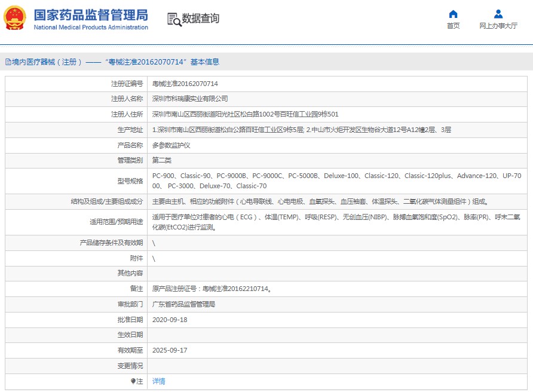Open the 详情 link
Image resolution: width=533 pixels, height=392 pixels.
(x=159, y=381)
